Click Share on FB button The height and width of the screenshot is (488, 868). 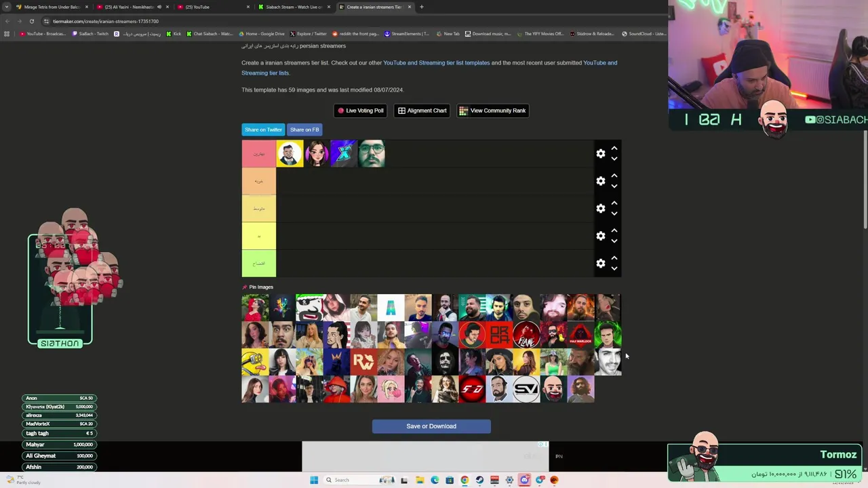pos(304,129)
